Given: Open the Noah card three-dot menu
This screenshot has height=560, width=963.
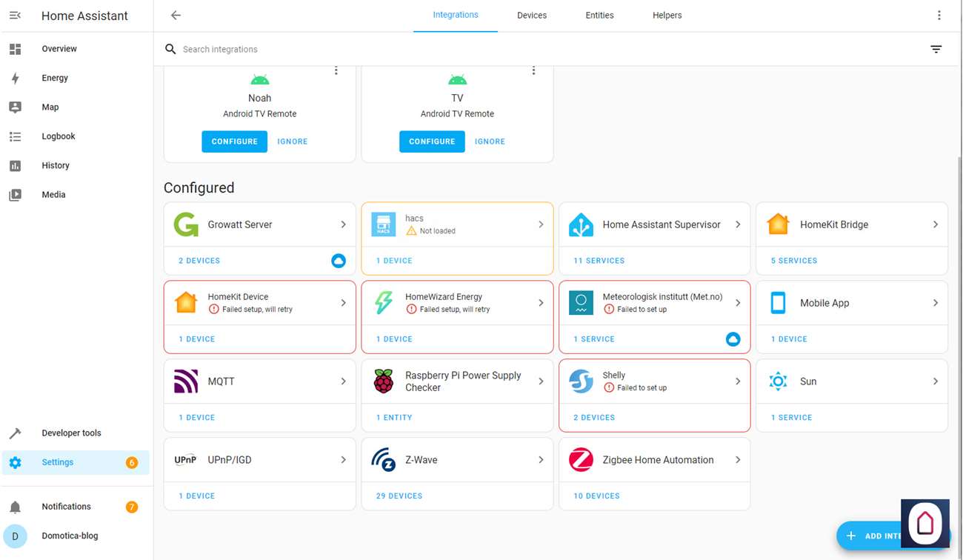Looking at the screenshot, I should 336,71.
